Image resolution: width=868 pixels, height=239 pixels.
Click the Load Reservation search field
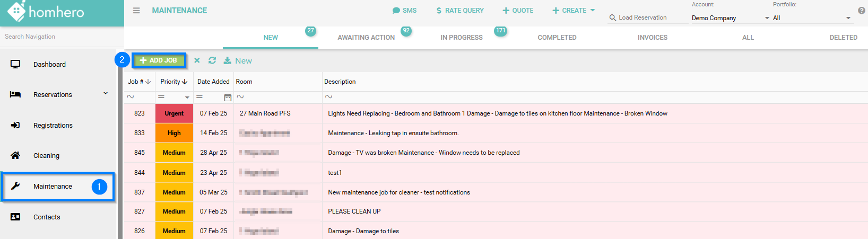[647, 17]
